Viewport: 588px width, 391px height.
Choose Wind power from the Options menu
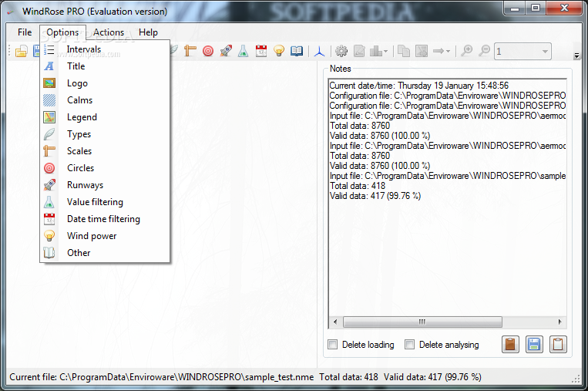105,236
